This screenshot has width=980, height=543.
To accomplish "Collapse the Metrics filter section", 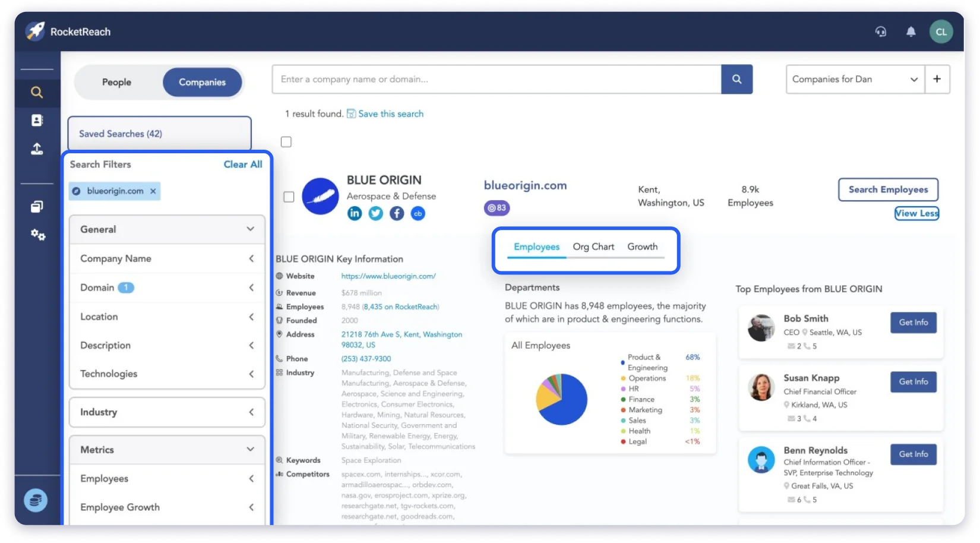I will pos(167,450).
